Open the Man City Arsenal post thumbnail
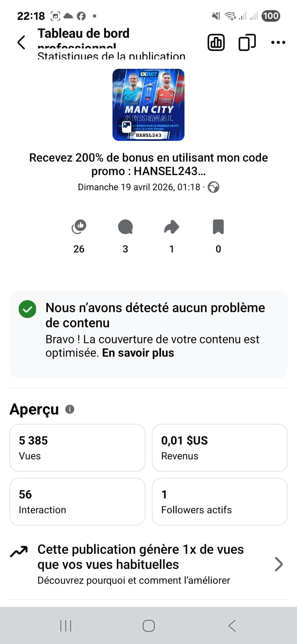The width and height of the screenshot is (297, 644). pos(148,105)
